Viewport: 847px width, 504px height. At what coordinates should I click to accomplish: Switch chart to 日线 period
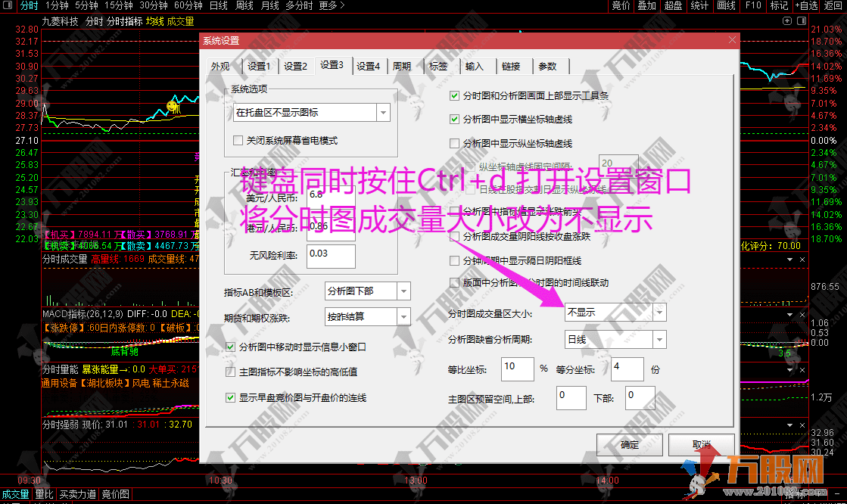(x=218, y=5)
